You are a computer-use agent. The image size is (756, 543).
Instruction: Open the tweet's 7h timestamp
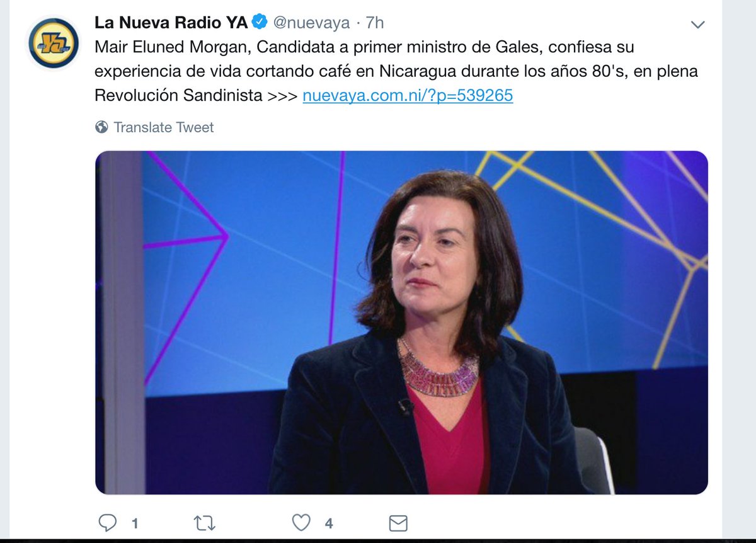[x=374, y=23]
